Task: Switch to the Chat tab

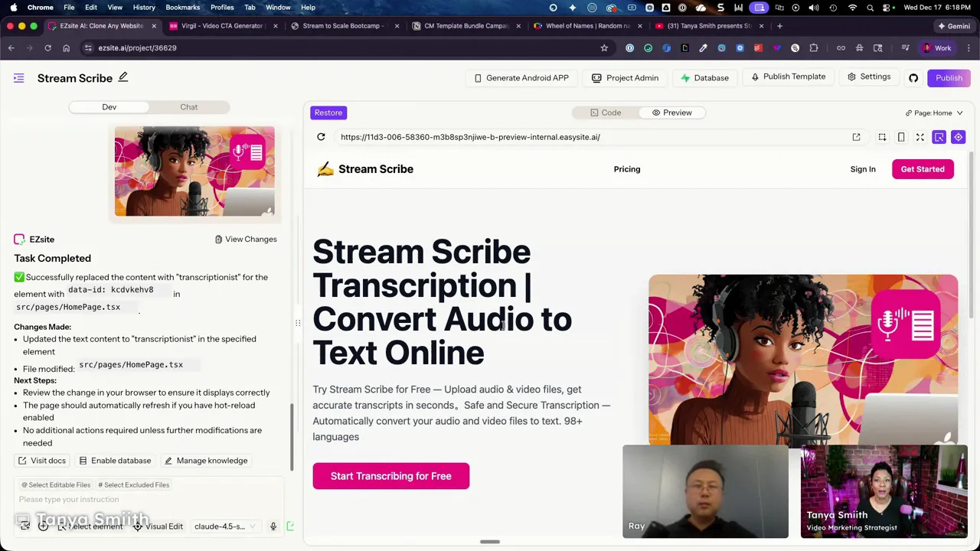Action: click(x=188, y=106)
